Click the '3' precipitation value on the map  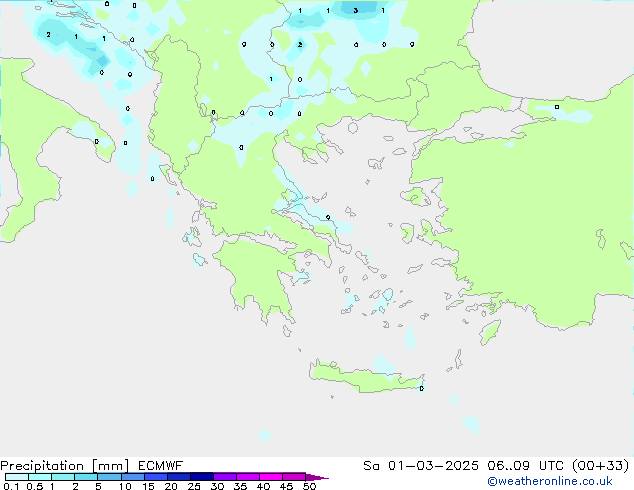point(355,11)
